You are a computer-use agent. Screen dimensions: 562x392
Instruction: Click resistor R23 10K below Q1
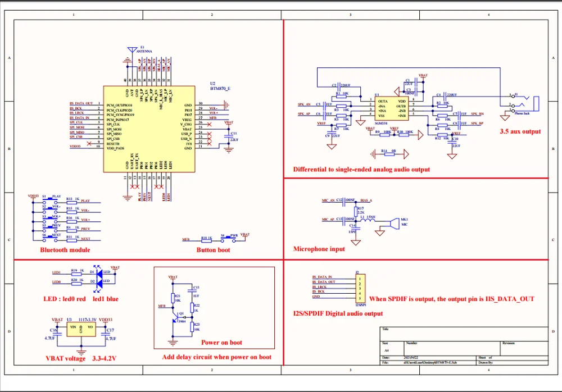point(192,326)
